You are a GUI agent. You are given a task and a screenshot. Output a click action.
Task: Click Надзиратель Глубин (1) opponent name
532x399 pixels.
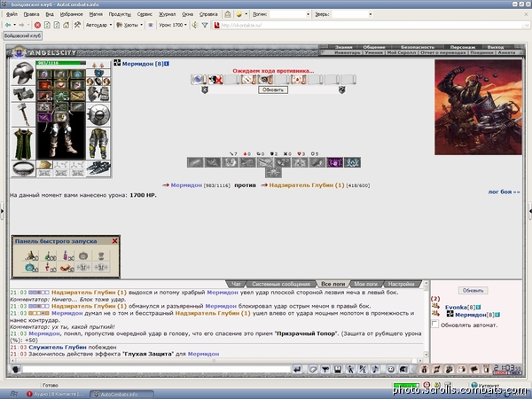(x=307, y=185)
